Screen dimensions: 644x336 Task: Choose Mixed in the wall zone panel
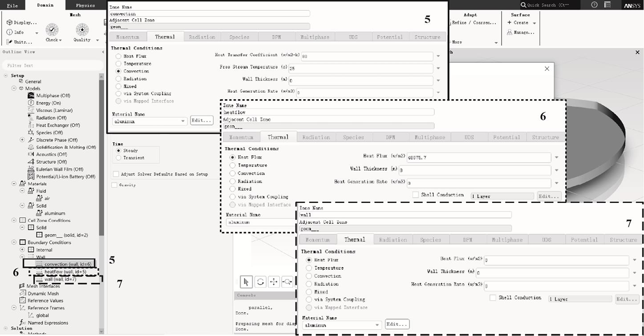(309, 292)
